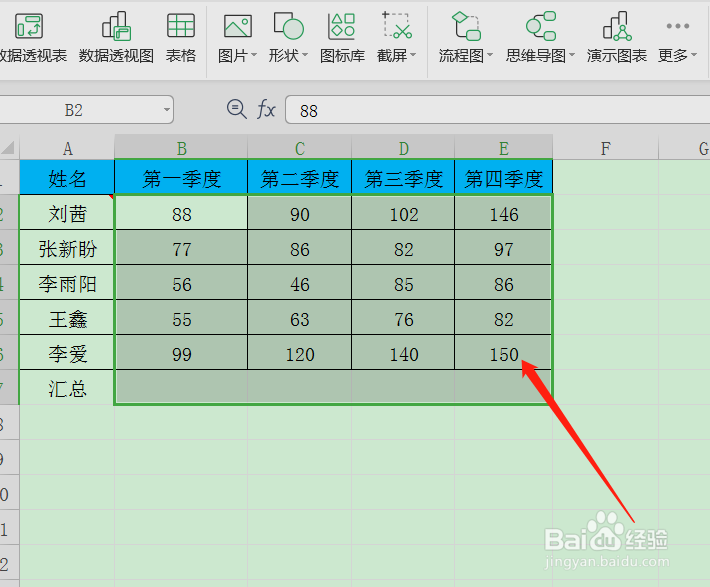This screenshot has height=587, width=710.
Task: Select the cell with value 85
Action: 403,283
